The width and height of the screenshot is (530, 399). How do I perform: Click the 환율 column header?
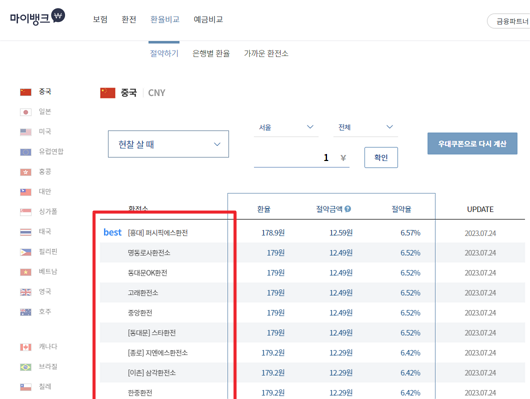264,209
